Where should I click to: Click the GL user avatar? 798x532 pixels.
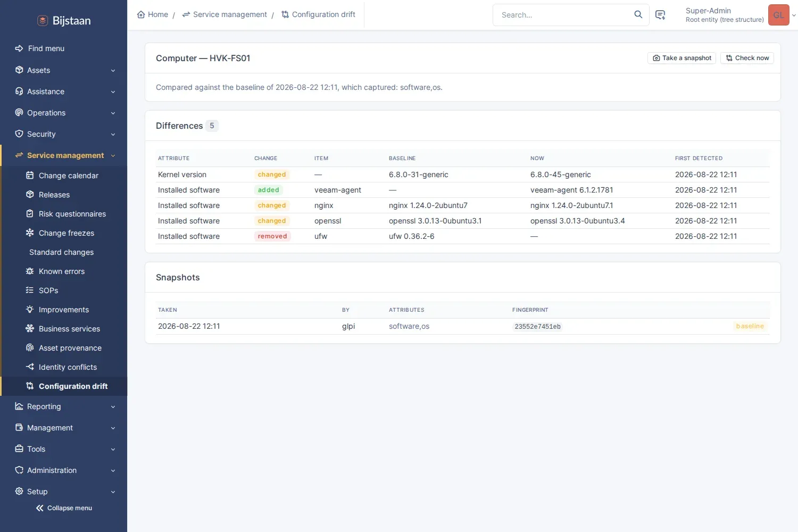point(779,15)
